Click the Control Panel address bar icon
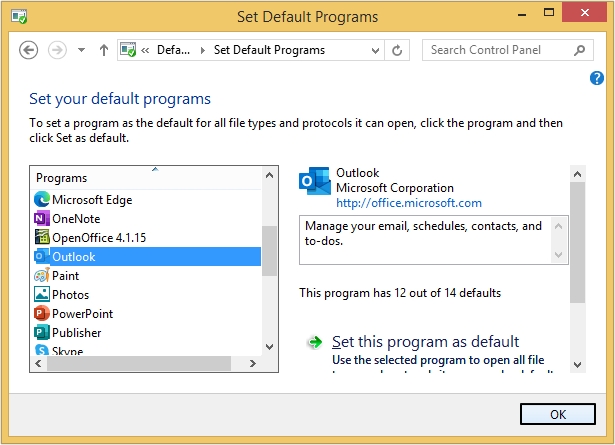Viewport: 615px width, 445px height. point(128,50)
